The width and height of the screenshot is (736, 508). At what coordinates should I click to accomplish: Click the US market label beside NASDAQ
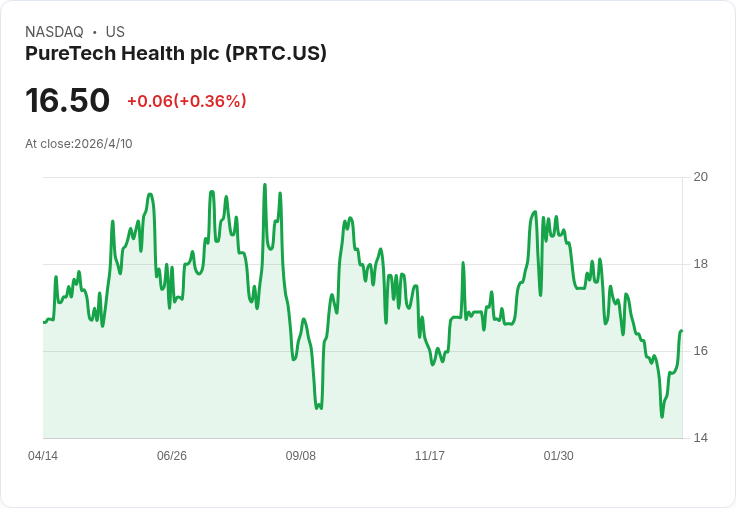coord(115,32)
